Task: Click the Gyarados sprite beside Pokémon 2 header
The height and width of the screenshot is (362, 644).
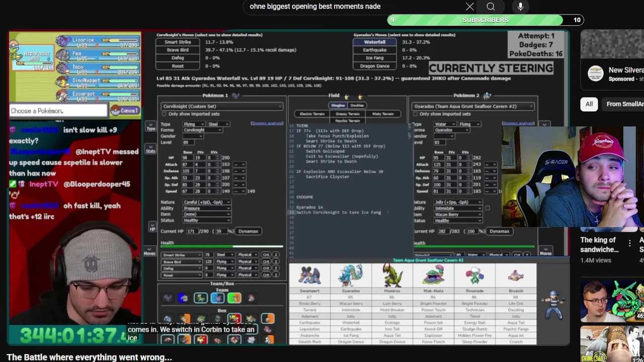Action: tap(487, 96)
